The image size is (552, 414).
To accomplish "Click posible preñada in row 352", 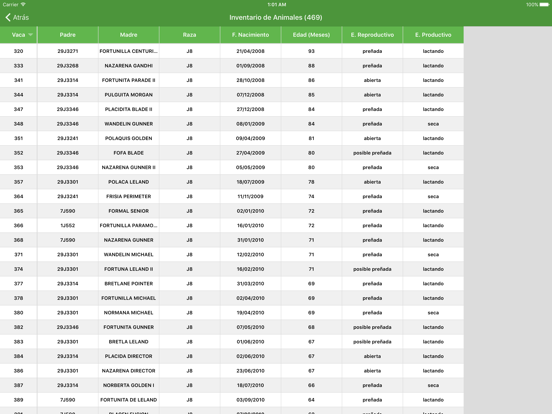I will click(x=372, y=153).
